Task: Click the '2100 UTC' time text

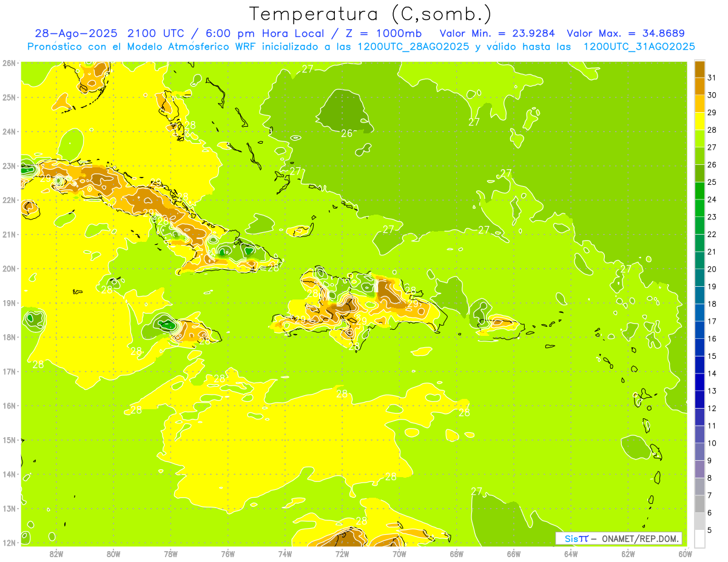Action: pyautogui.click(x=156, y=33)
